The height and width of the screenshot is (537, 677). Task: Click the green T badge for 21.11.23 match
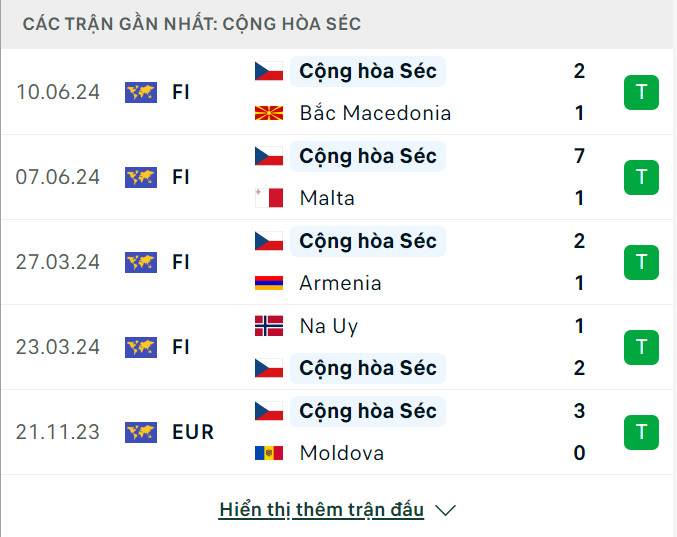(641, 433)
